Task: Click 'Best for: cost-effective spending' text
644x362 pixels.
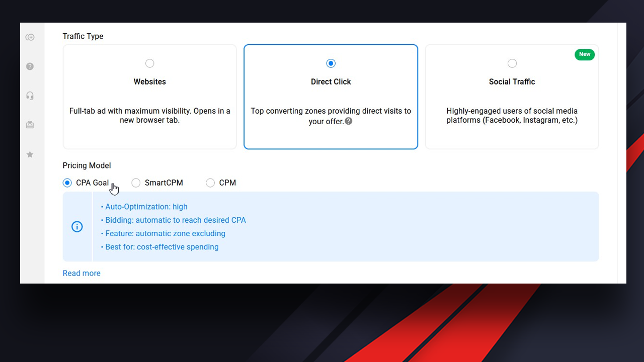Action: click(162, 247)
